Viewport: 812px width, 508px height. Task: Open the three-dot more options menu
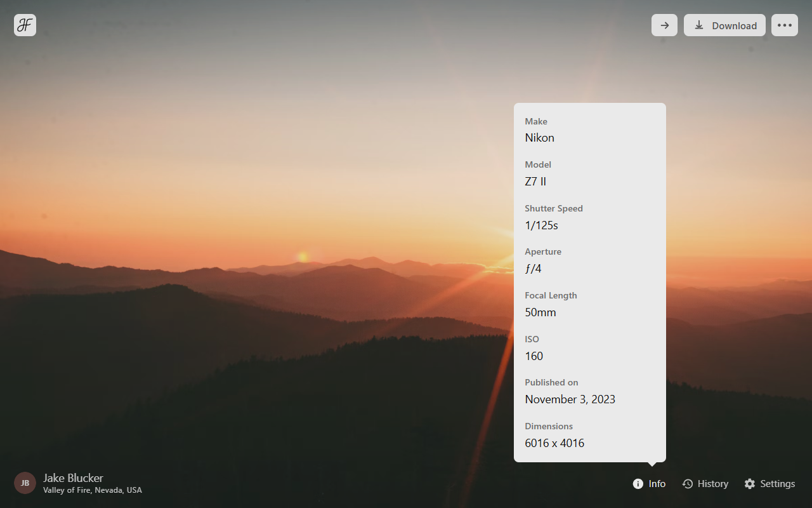tap(785, 25)
